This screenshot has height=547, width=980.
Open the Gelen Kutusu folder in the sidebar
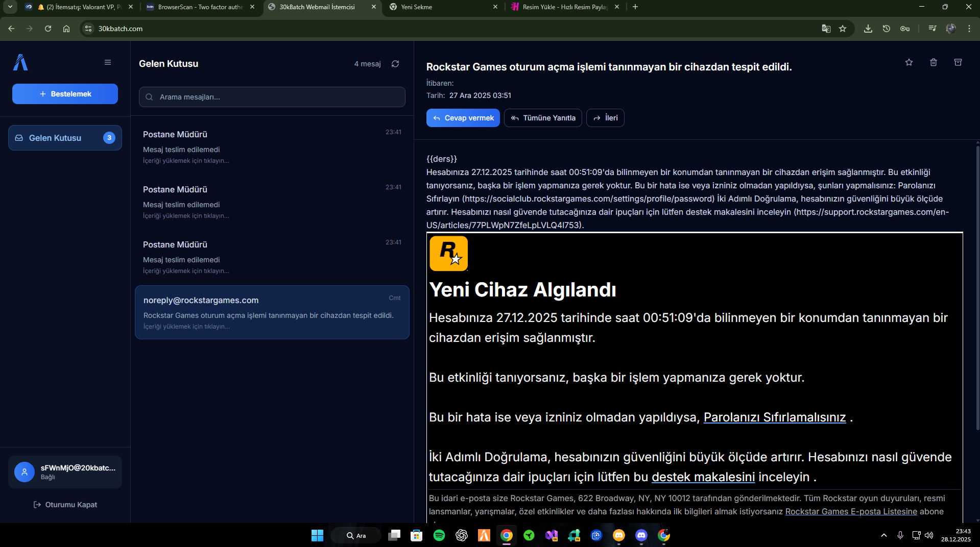tap(65, 138)
